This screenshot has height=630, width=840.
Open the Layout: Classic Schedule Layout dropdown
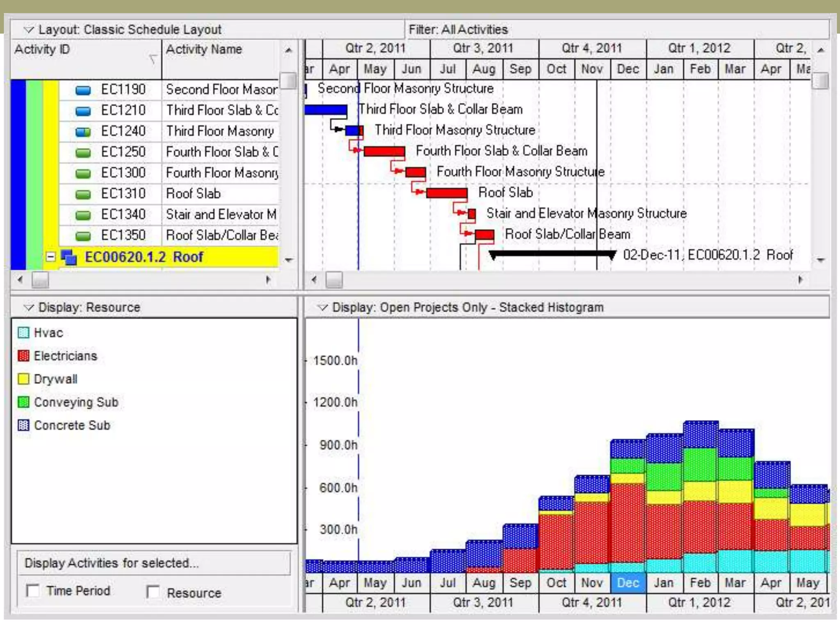(x=28, y=30)
